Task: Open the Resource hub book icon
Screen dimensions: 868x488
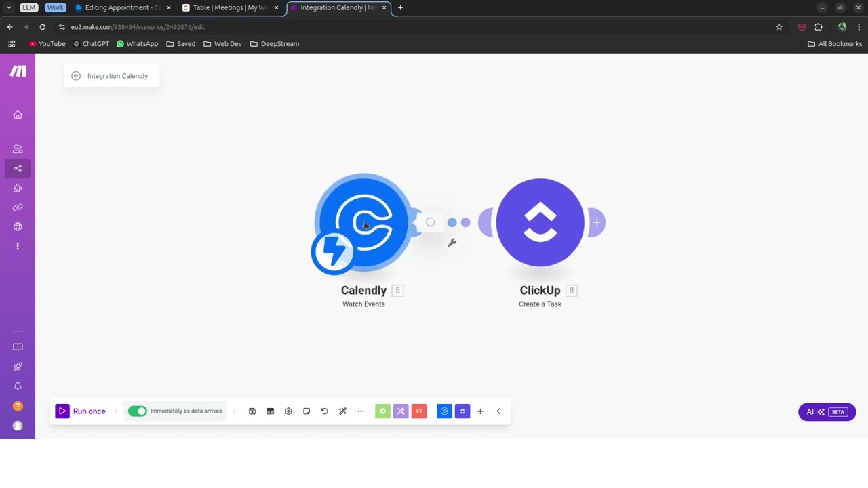Action: (x=18, y=347)
